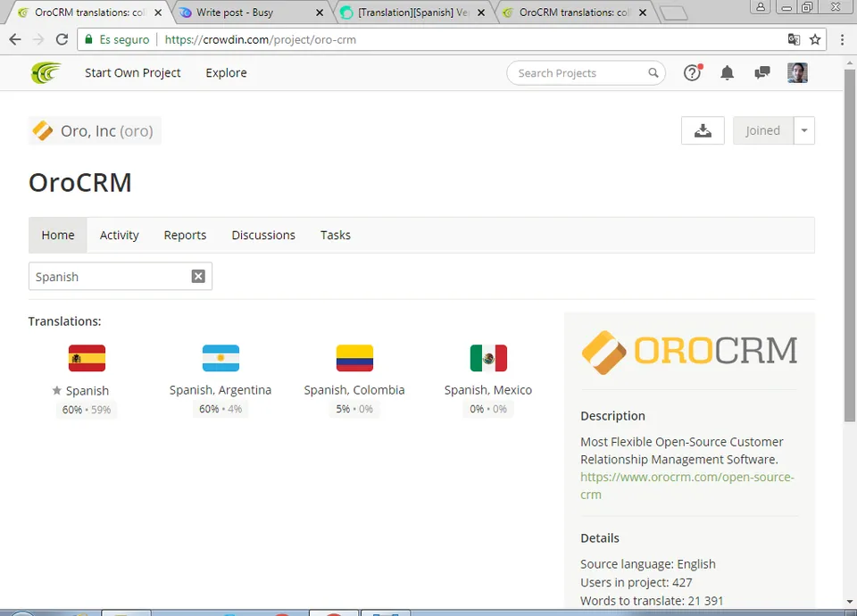Viewport: 857px width, 616px height.
Task: Select the Spain flag icon
Action: click(x=87, y=358)
